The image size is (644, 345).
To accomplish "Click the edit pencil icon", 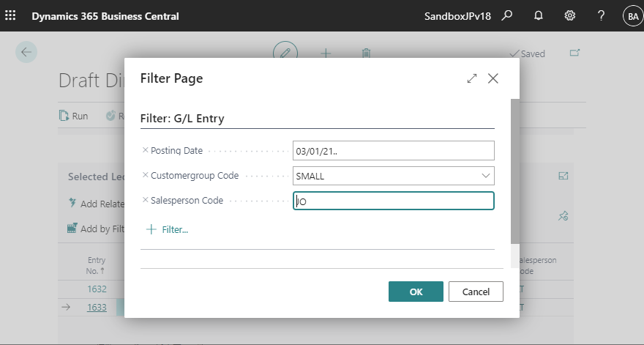I will [285, 52].
